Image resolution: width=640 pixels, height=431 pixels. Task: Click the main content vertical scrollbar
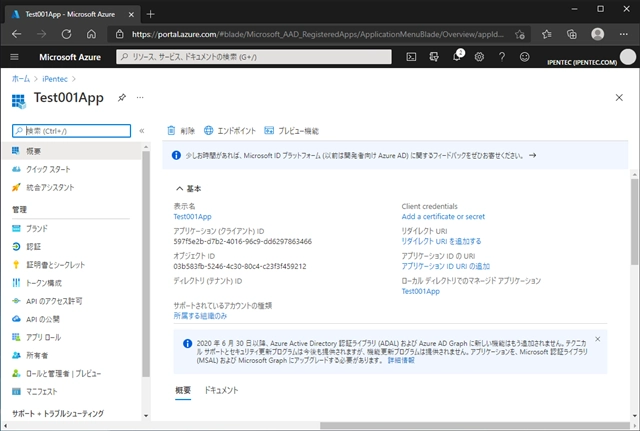(634, 220)
